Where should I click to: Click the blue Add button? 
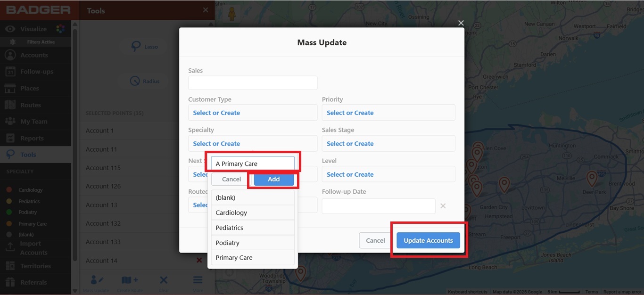click(x=274, y=179)
